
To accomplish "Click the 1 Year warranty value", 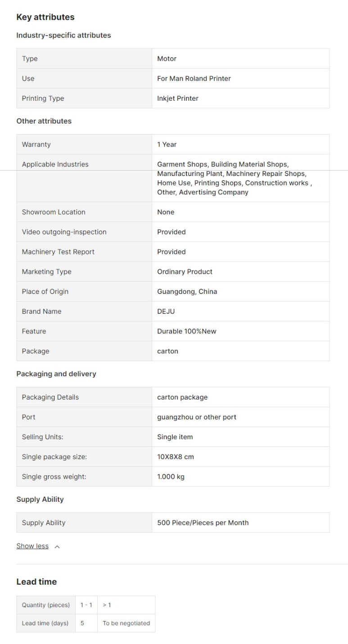I will (167, 144).
